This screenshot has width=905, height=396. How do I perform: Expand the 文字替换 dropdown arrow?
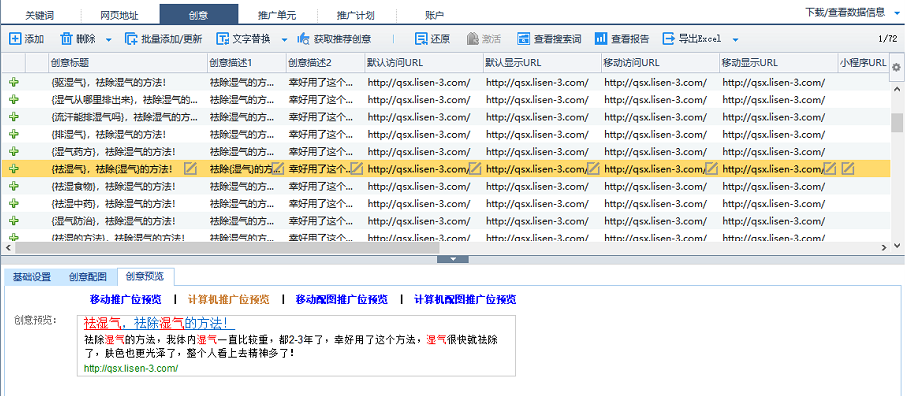coord(284,39)
